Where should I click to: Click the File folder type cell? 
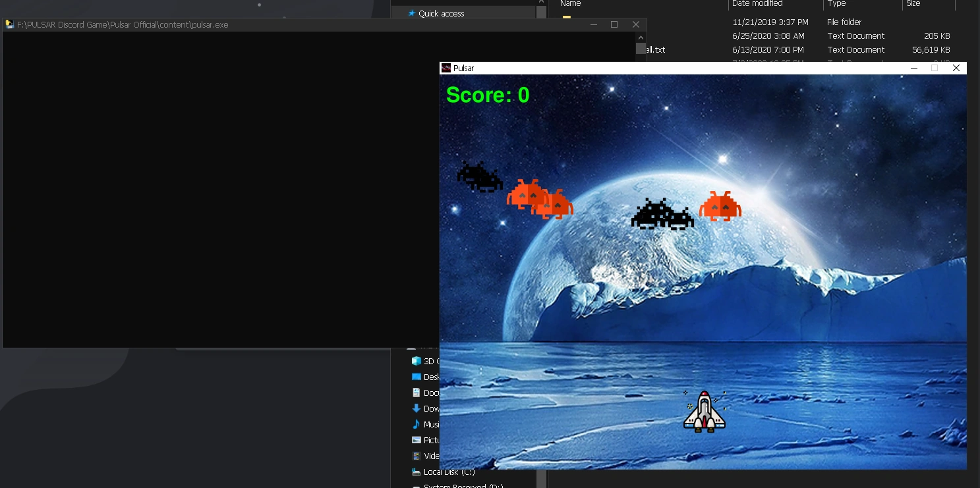coord(844,22)
